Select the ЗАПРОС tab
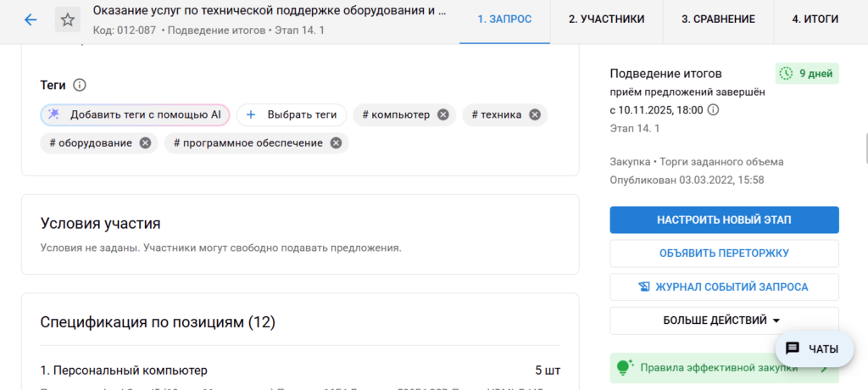The width and height of the screenshot is (868, 390). pos(505,19)
